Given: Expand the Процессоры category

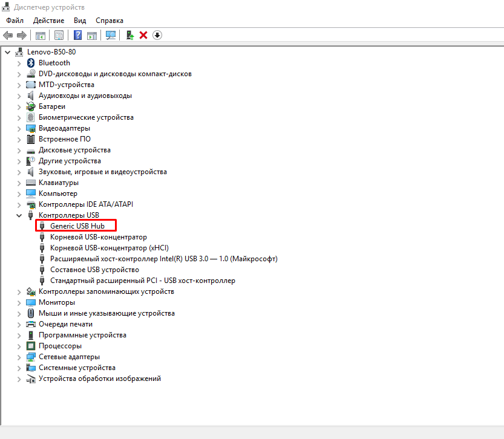Looking at the screenshot, I should [x=19, y=346].
